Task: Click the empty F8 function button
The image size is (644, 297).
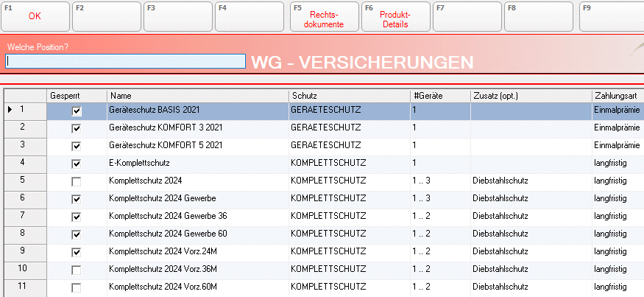Action: pyautogui.click(x=540, y=16)
